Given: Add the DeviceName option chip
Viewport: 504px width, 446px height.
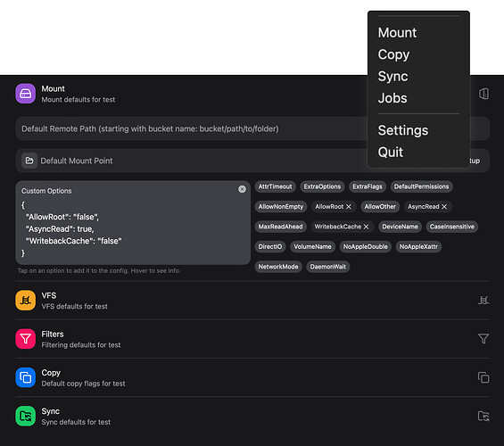Looking at the screenshot, I should [x=400, y=227].
